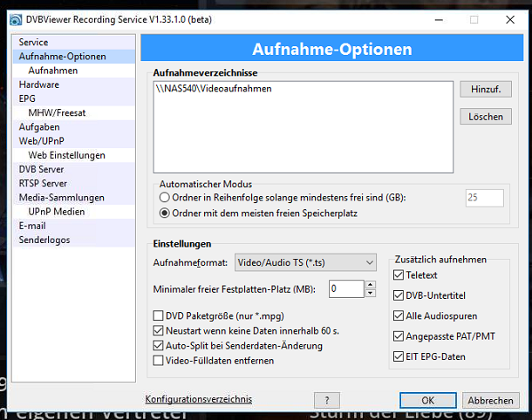Open the Aufnahmeformat dropdown

[x=305, y=262]
